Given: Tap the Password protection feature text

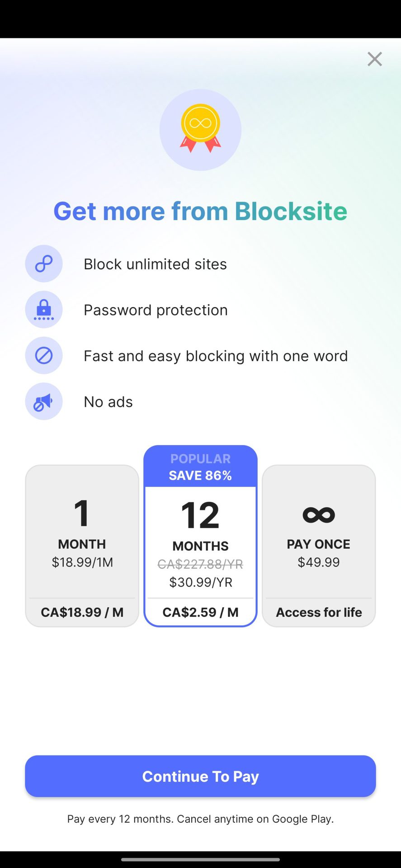Looking at the screenshot, I should click(156, 310).
